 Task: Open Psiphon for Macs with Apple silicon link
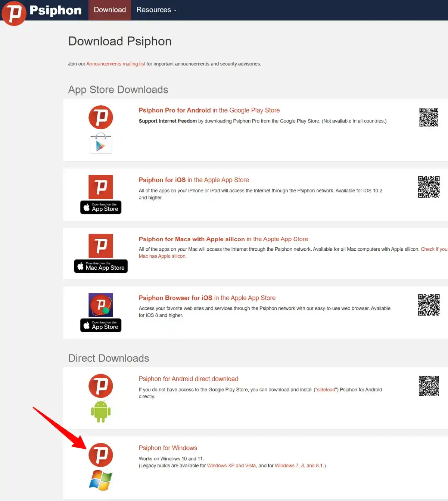(x=223, y=239)
